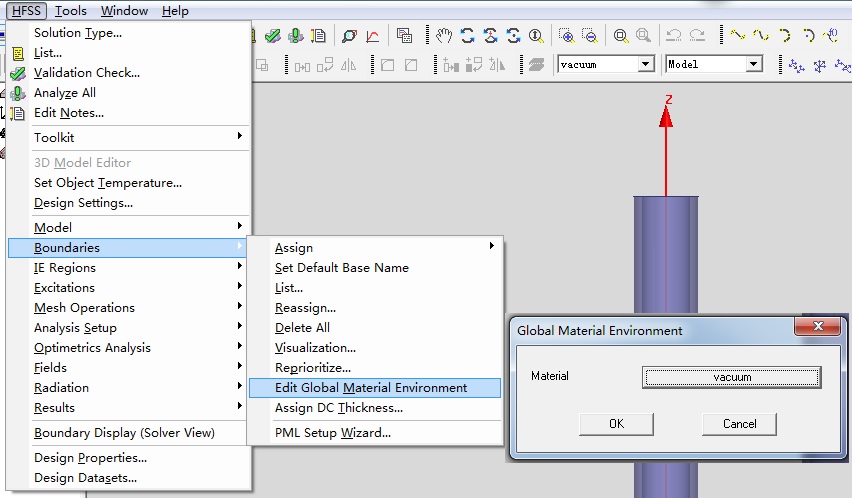
Task: Click the first Rotate view icon
Action: (467, 36)
